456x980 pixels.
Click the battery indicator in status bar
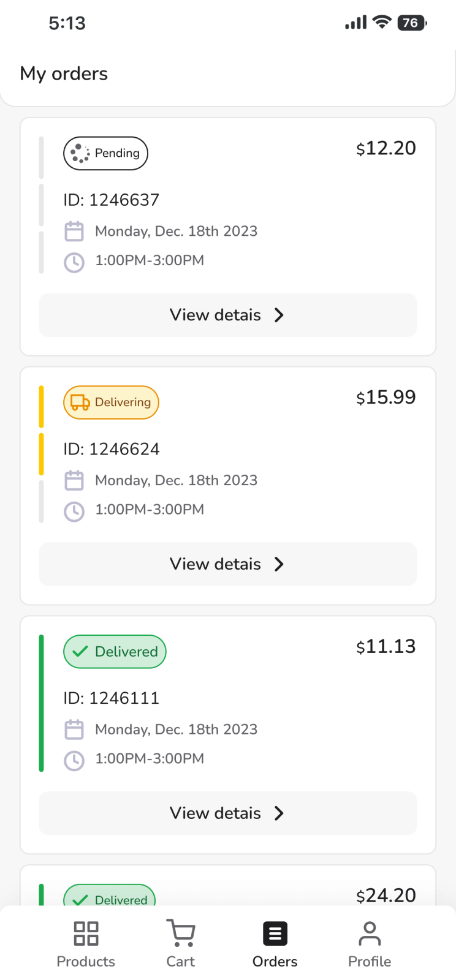tap(412, 23)
